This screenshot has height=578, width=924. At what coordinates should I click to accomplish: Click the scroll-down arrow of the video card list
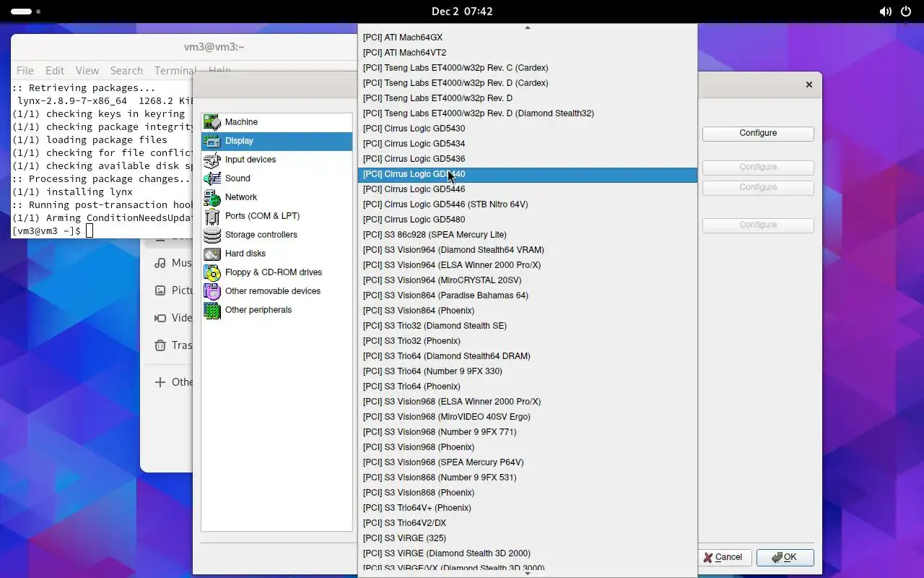[528, 573]
